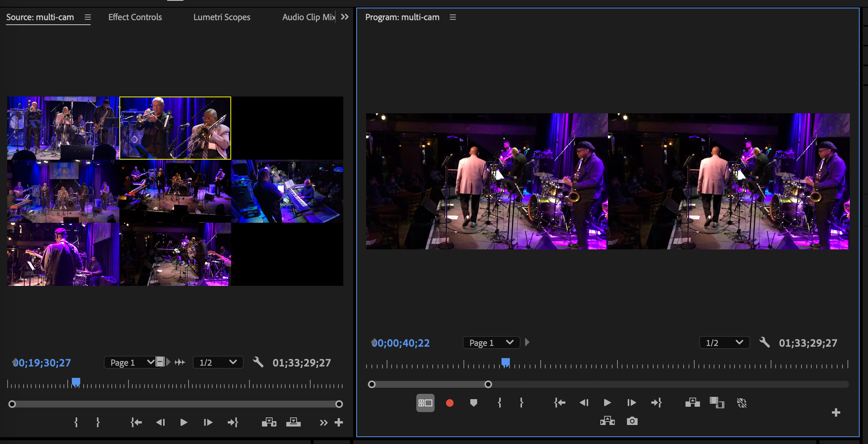Open the Page 1 dropdown in Program monitor
The image size is (868, 444).
[x=491, y=343]
